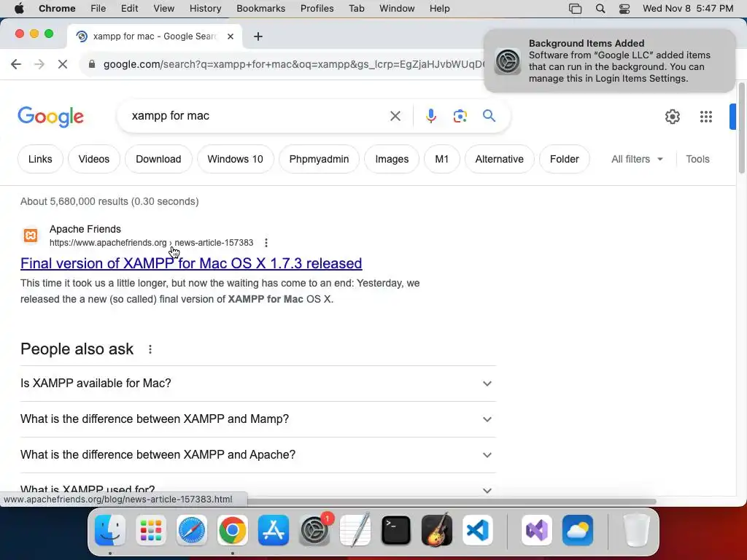Click the Background Items Added notification
The image size is (747, 560).
click(609, 61)
